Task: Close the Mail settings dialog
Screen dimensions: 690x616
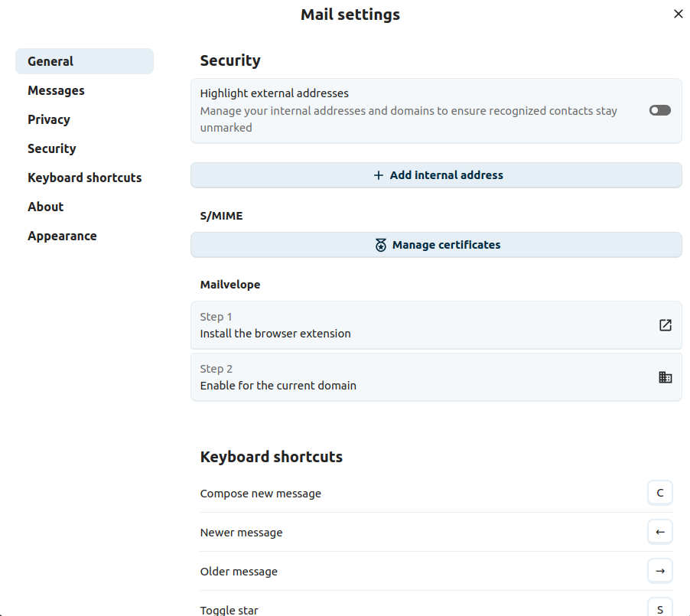Action: (678, 14)
